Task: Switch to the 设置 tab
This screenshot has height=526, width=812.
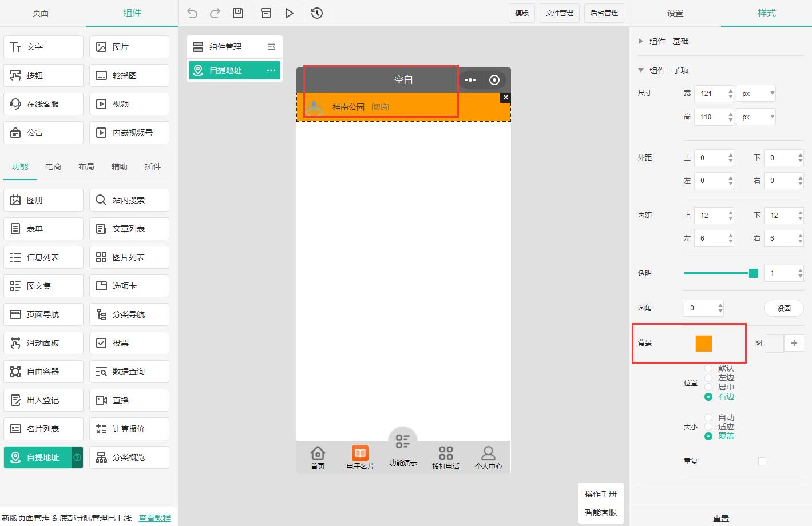Action: point(675,13)
